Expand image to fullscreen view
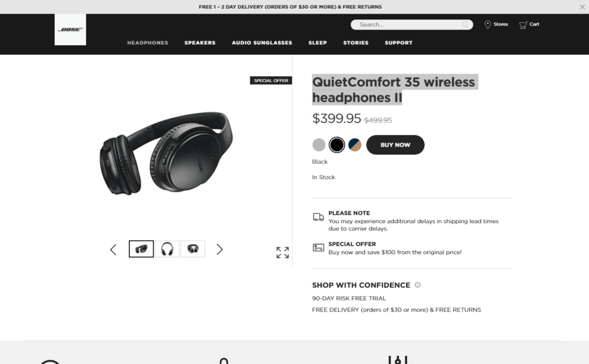Viewport: 589px width, 364px height. pyautogui.click(x=283, y=253)
